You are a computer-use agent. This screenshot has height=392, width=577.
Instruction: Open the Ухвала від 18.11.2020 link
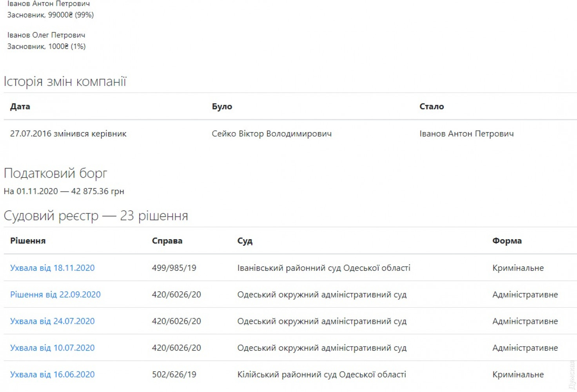click(52, 268)
